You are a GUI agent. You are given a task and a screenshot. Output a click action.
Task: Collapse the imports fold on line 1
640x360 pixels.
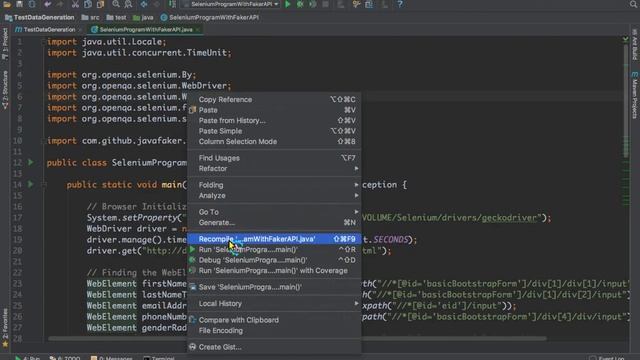(x=43, y=42)
